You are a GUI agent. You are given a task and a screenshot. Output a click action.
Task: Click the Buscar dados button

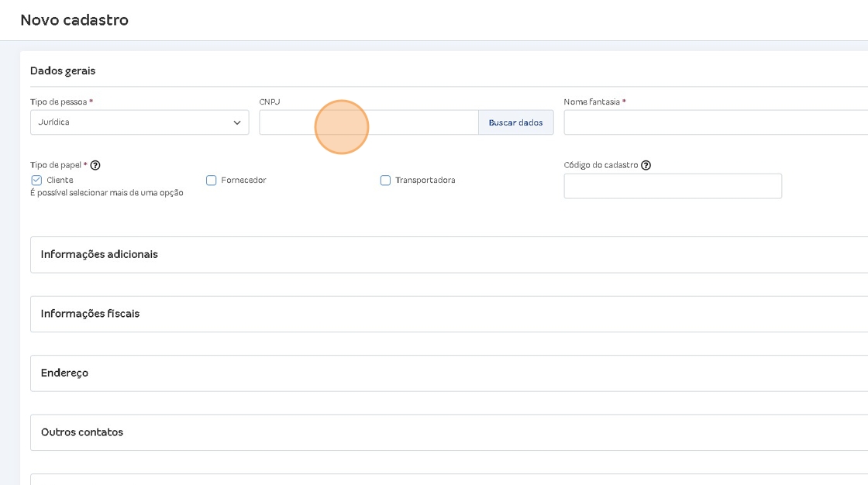pos(516,122)
